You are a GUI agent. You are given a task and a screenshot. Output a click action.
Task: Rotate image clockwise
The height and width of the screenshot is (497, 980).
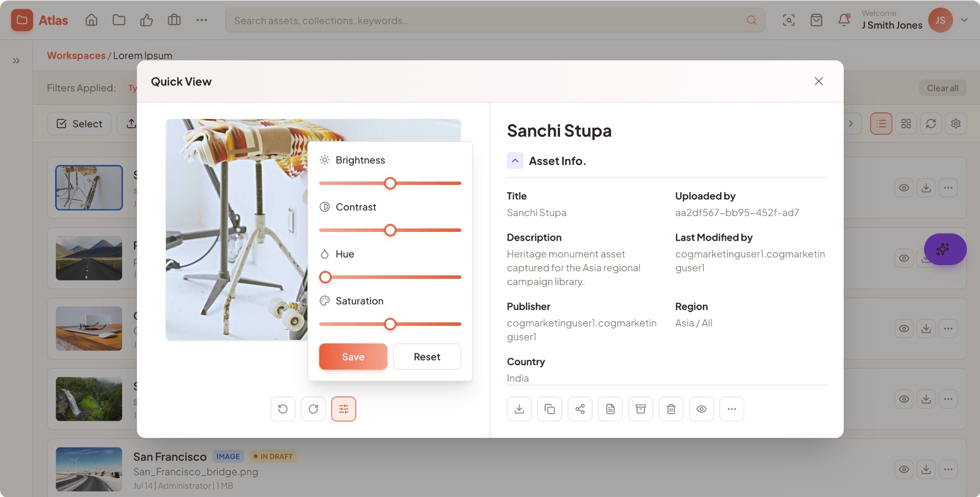[x=313, y=409]
